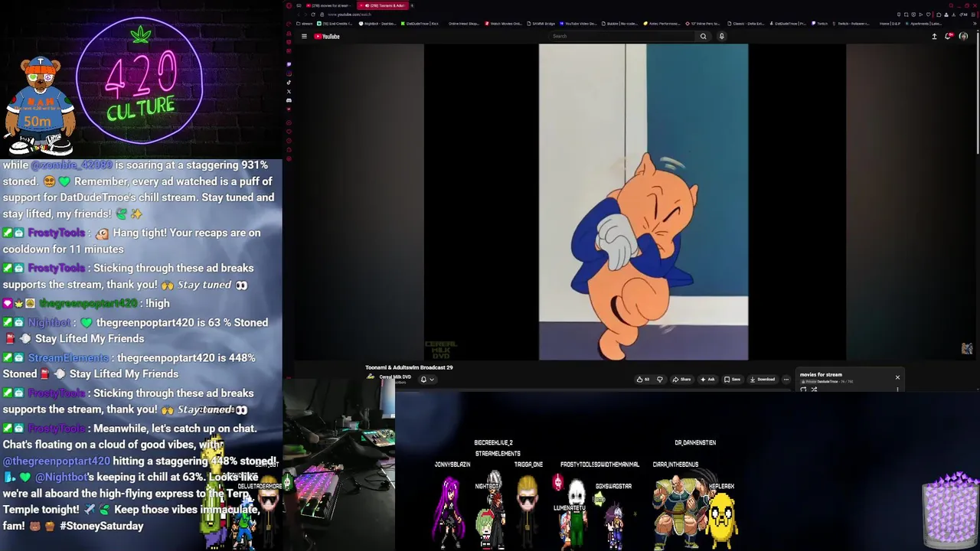Click the Download button below the video
980x551 pixels.
click(762, 380)
